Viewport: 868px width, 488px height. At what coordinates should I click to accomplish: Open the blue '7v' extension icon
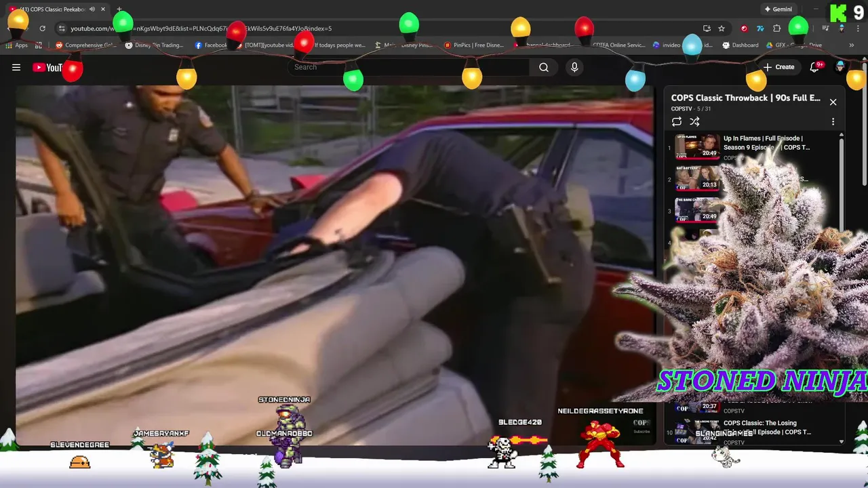click(760, 28)
